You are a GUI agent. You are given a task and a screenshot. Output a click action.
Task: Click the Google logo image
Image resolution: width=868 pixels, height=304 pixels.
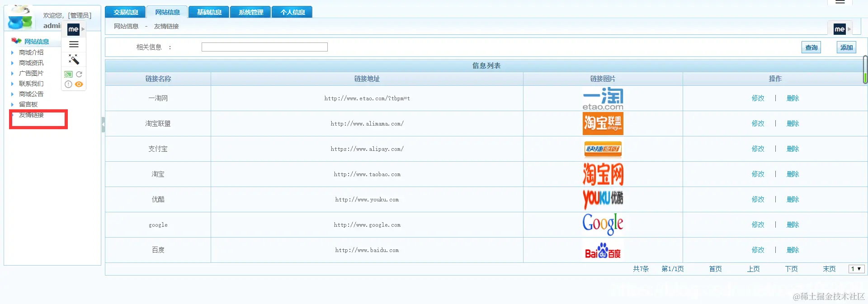(x=603, y=224)
